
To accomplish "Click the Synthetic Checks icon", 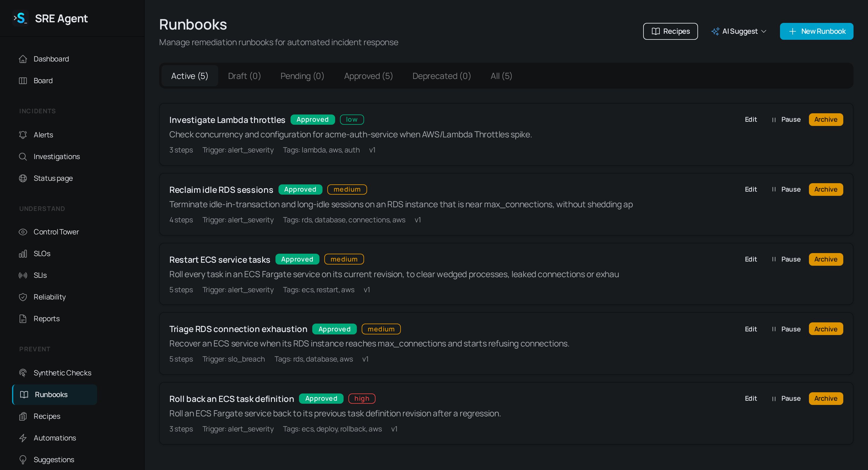I will tap(23, 373).
